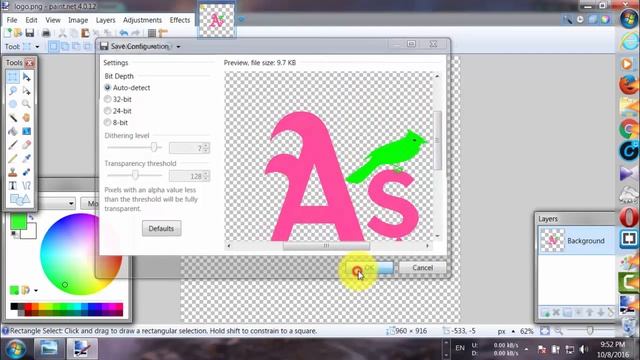Open the Image menu
The height and width of the screenshot is (360, 640).
(x=78, y=20)
